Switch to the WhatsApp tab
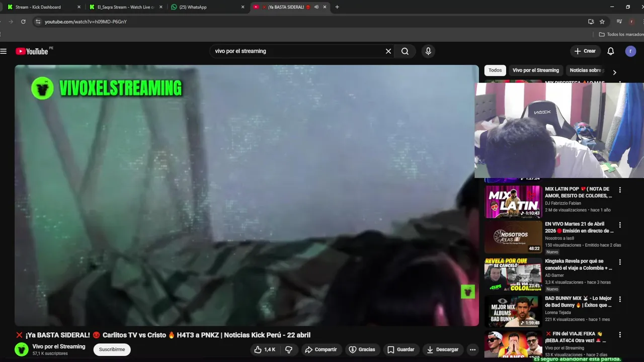The height and width of the screenshot is (362, 644). coord(207,7)
